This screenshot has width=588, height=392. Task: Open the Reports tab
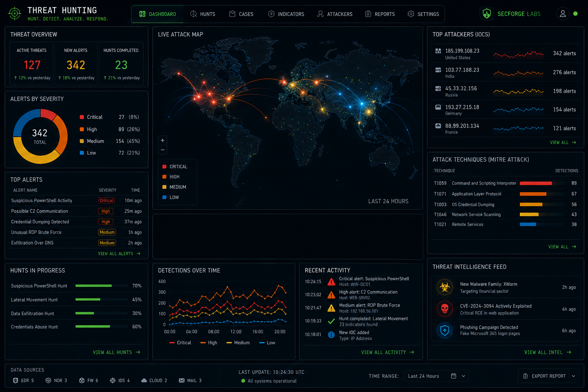pyautogui.click(x=380, y=14)
